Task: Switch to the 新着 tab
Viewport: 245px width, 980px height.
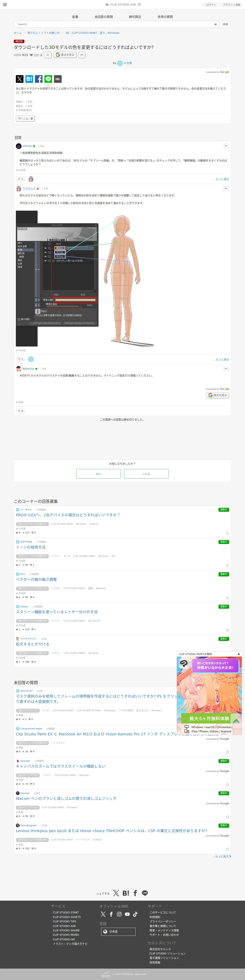Action: click(75, 17)
